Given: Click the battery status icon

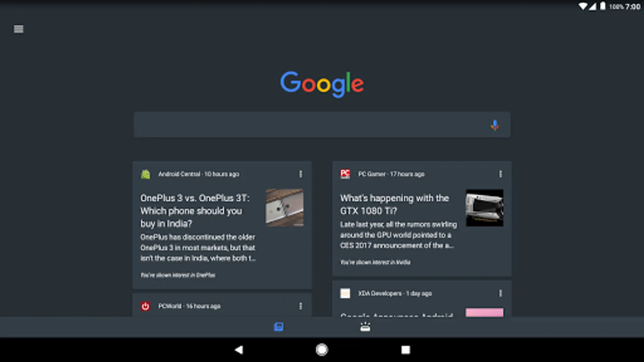Looking at the screenshot, I should tap(603, 6).
